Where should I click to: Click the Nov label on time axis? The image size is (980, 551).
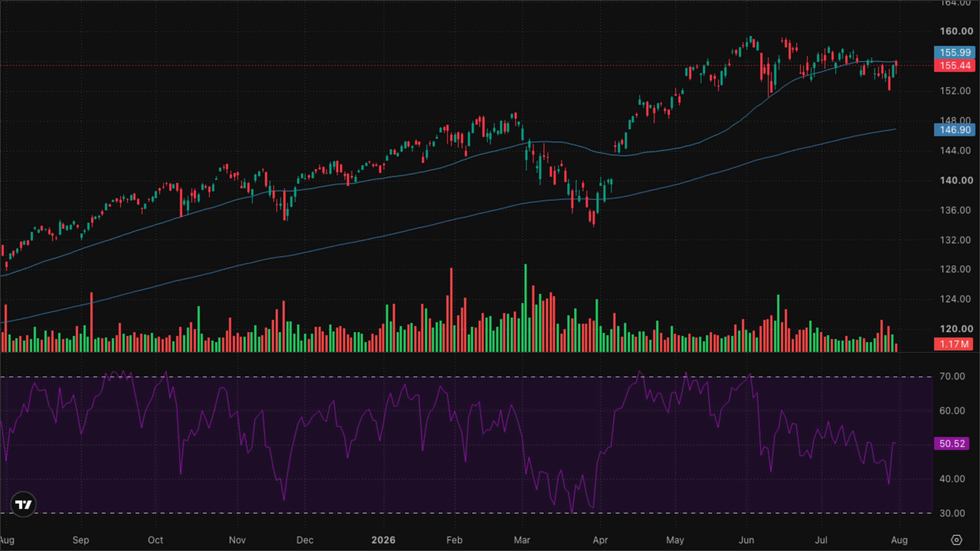pos(237,540)
